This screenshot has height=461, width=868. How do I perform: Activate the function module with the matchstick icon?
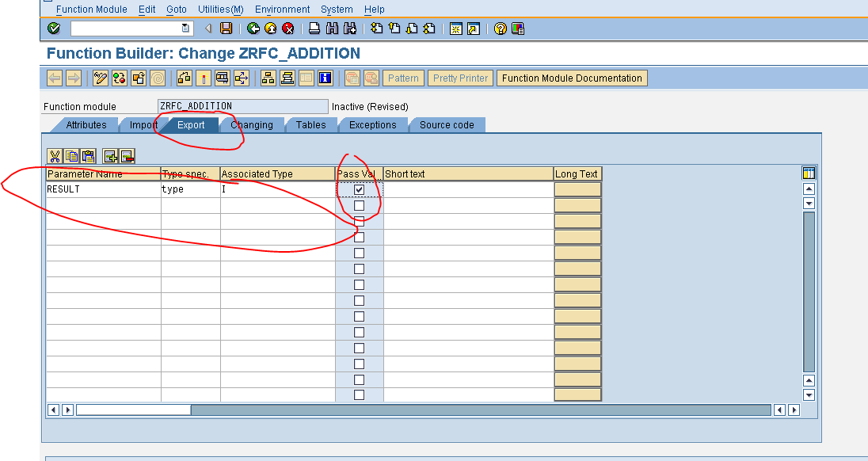pyautogui.click(x=204, y=78)
